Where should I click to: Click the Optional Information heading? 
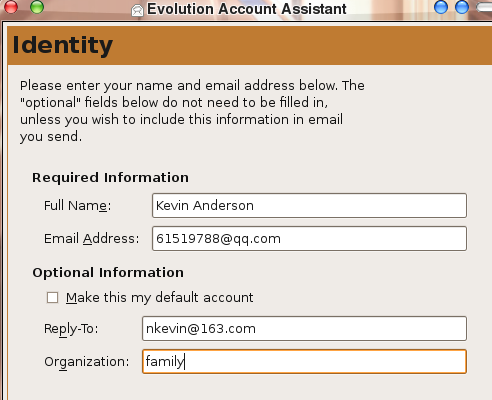pos(108,273)
